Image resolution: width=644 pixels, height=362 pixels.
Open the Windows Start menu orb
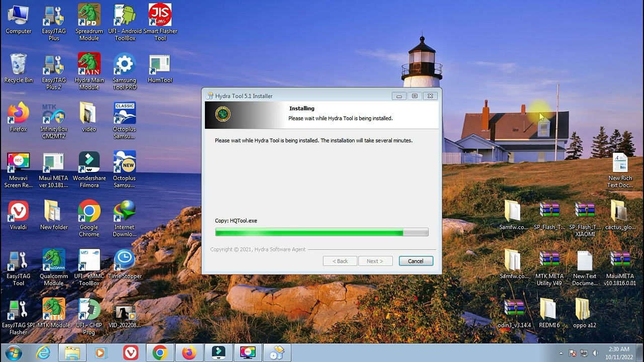tap(13, 353)
